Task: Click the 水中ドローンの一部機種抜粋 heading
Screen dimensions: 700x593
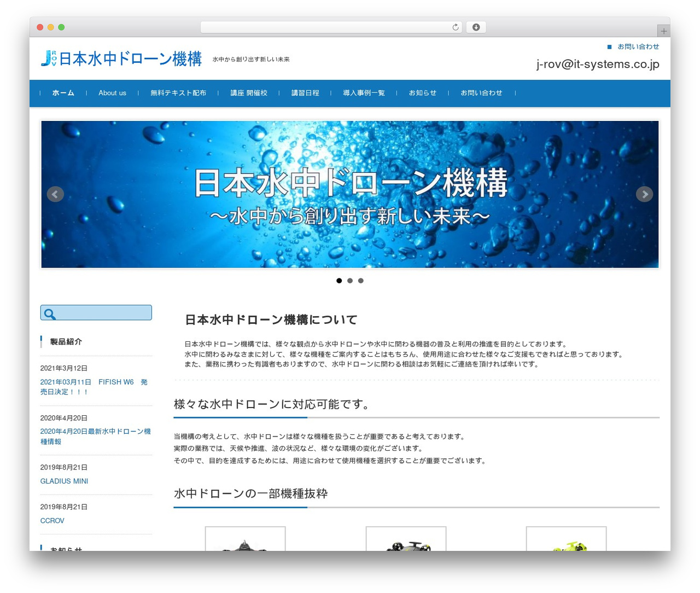Action: coord(250,493)
